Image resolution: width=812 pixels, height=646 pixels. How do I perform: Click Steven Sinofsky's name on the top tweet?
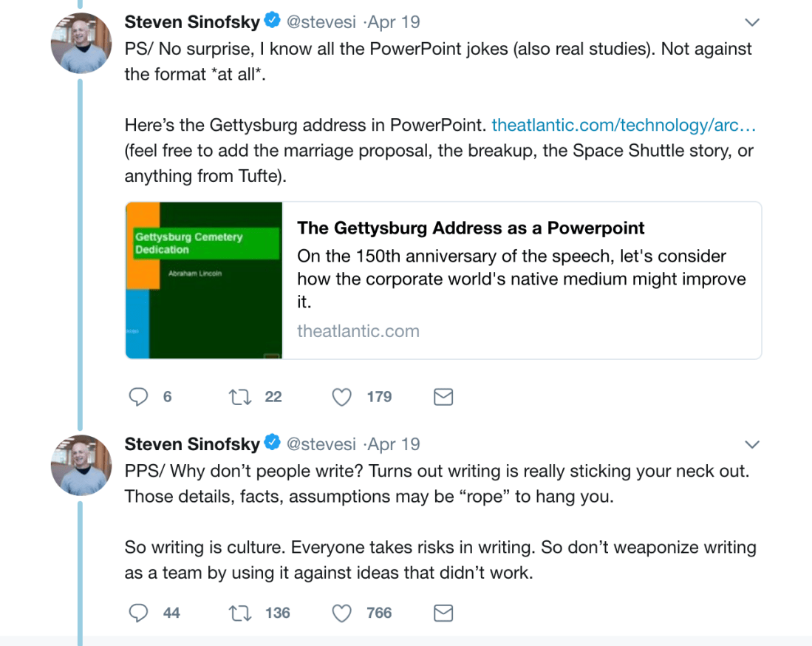point(191,21)
